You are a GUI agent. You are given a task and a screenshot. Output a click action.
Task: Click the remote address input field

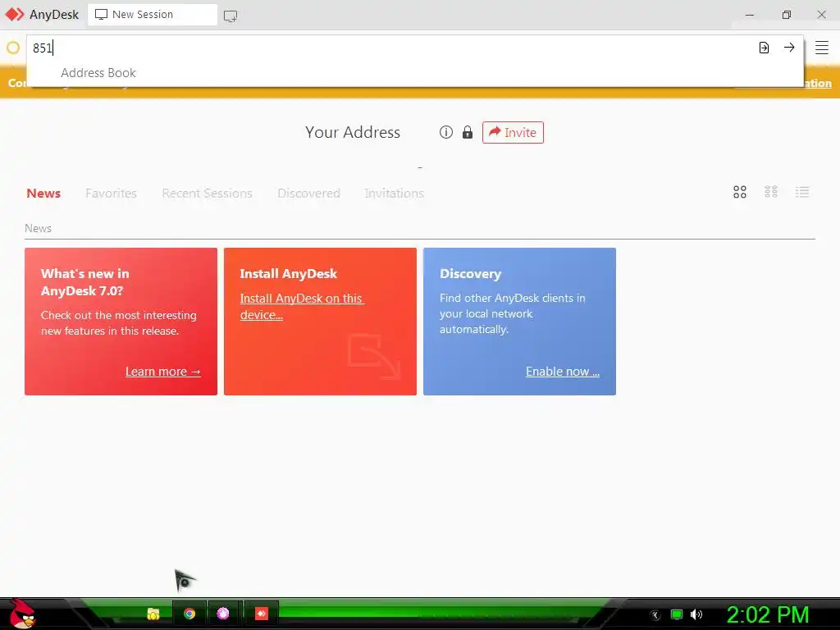click(391, 48)
